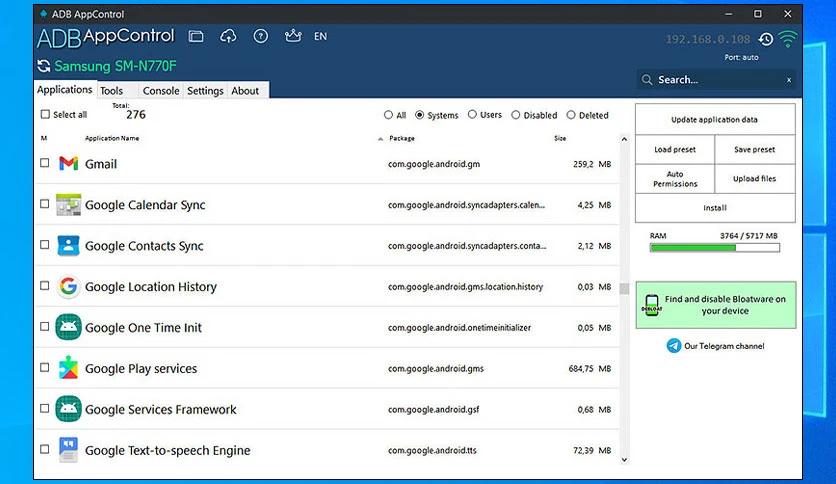Clear the search field with the x
Image resolution: width=836 pixels, height=484 pixels.
click(789, 80)
